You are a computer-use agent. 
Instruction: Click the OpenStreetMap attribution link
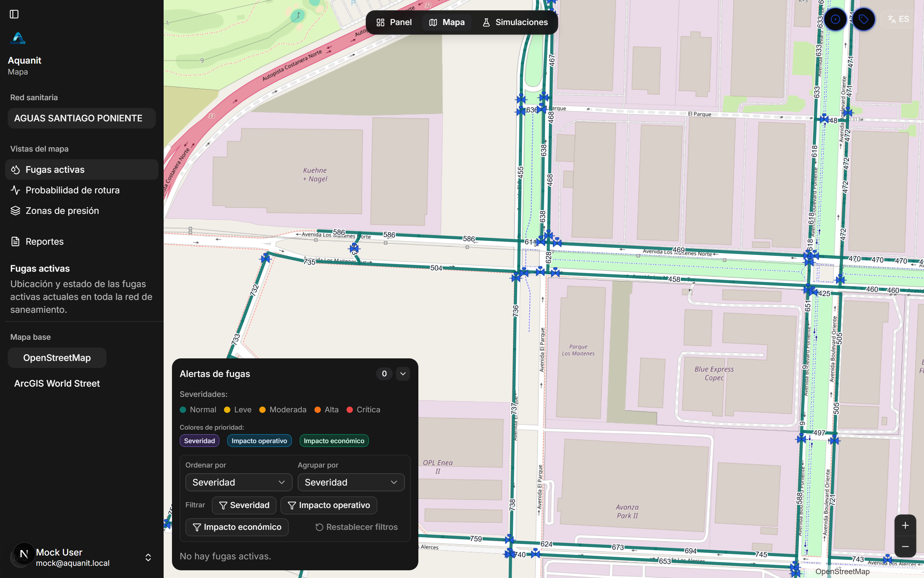click(x=842, y=571)
